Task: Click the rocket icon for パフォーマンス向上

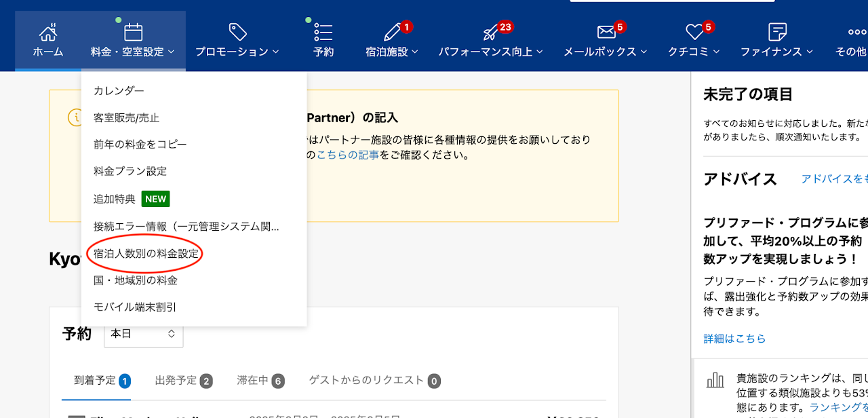Action: tap(490, 32)
